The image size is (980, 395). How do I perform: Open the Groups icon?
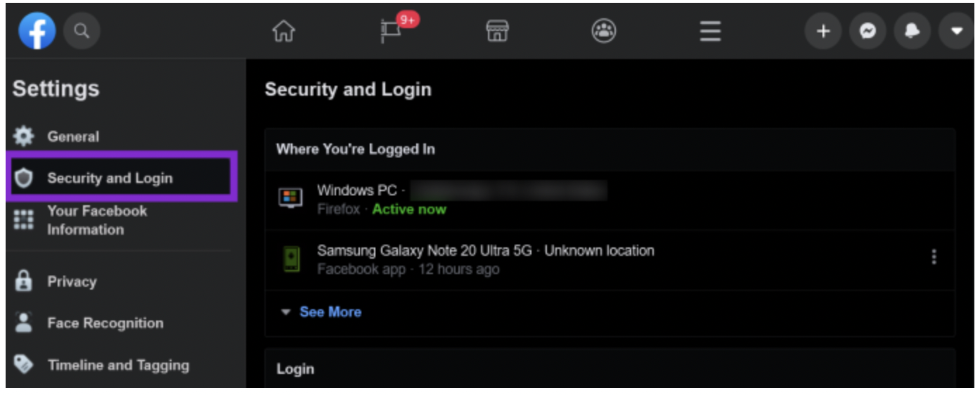click(x=603, y=32)
